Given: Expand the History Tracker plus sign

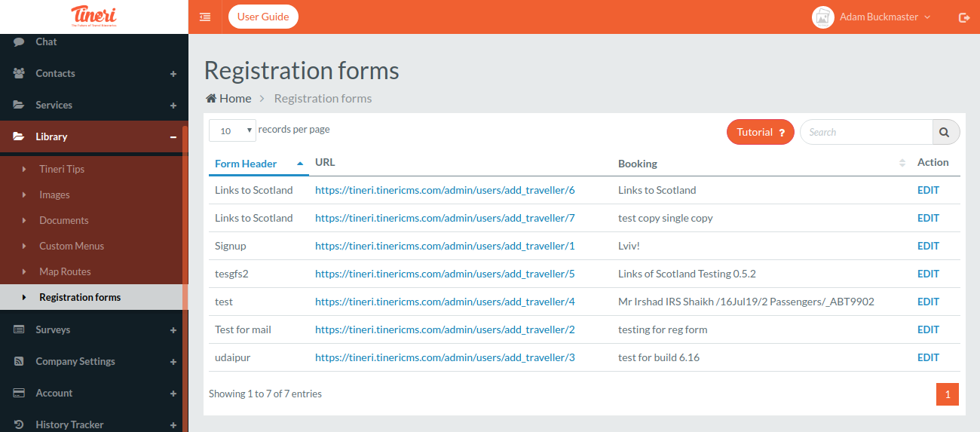Looking at the screenshot, I should pyautogui.click(x=173, y=425).
